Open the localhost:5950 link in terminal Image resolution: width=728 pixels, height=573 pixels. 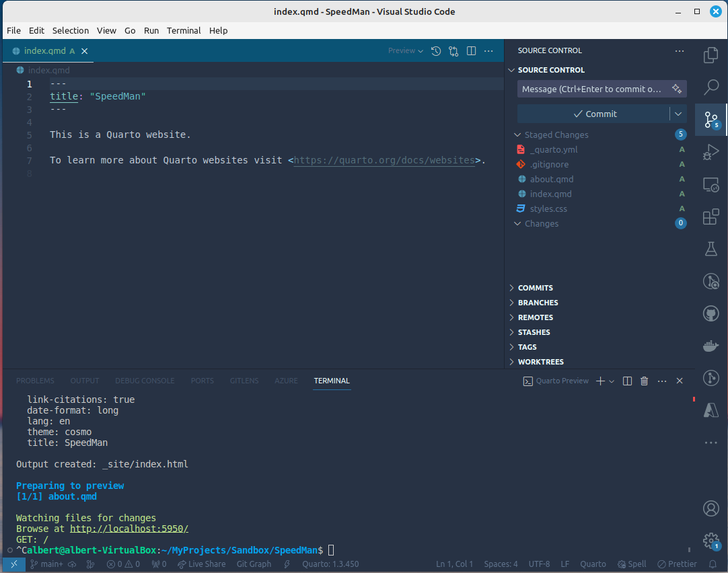[x=129, y=529]
